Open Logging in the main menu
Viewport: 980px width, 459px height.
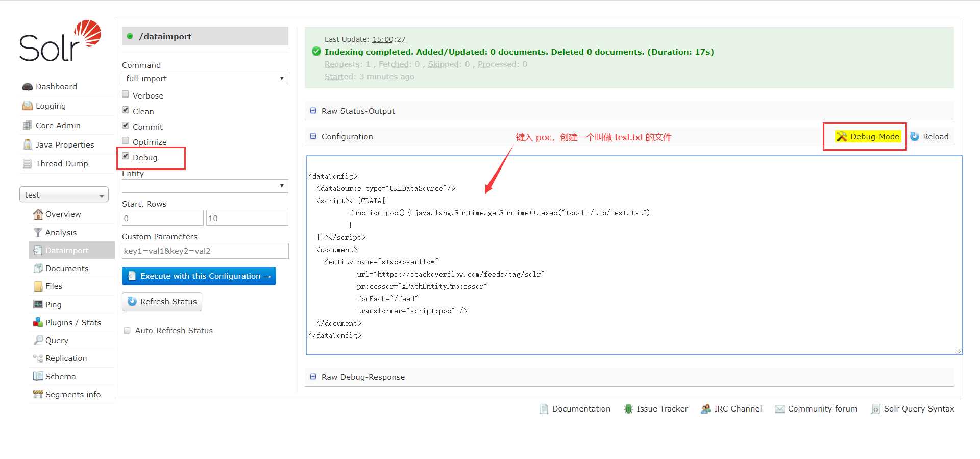click(x=51, y=106)
